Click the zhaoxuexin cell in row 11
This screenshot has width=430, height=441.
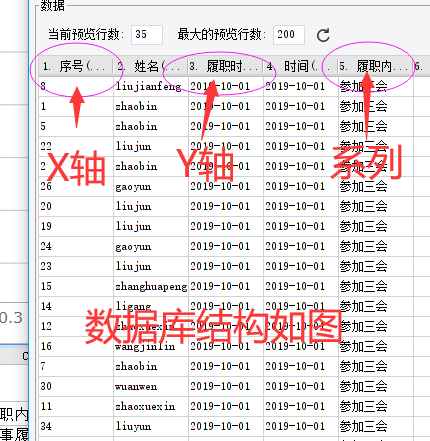[151, 407]
